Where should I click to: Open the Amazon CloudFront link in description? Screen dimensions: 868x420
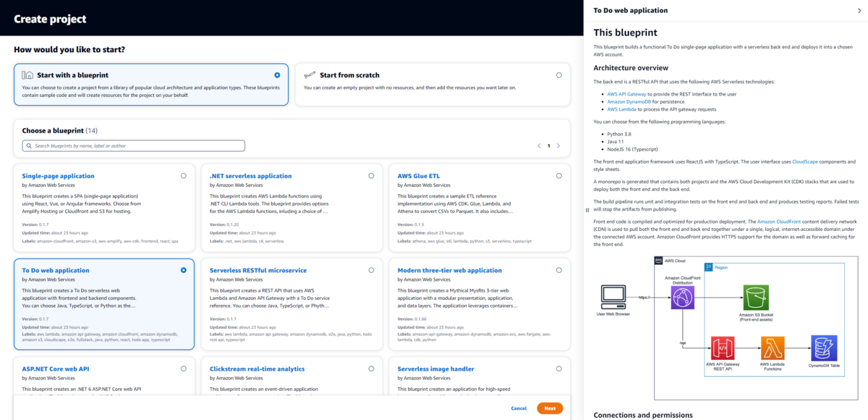tap(779, 222)
